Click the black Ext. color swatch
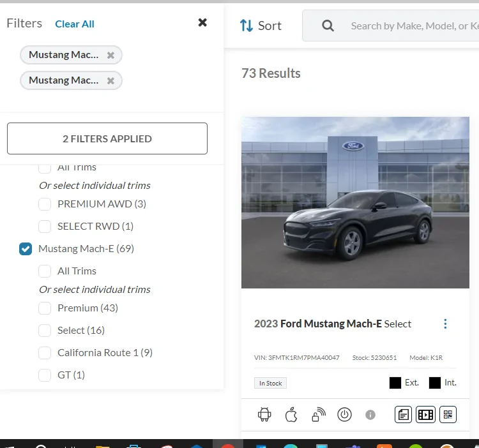479x448 pixels. coord(395,383)
